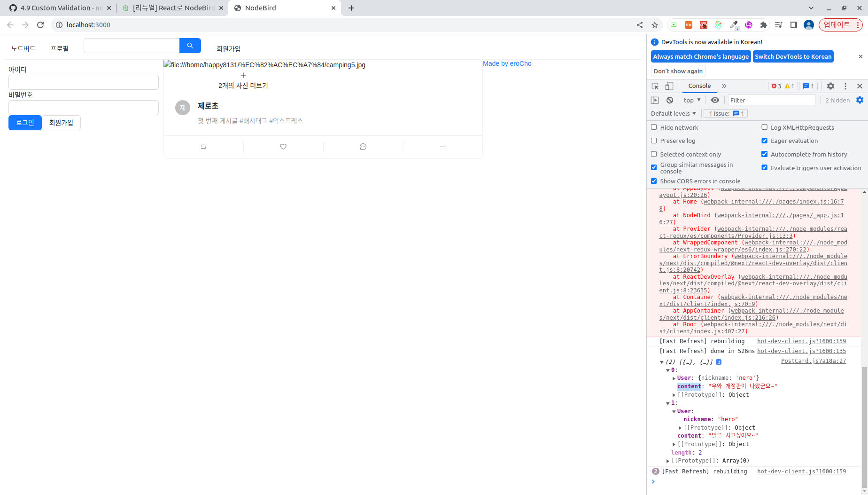868x495 pixels.
Task: Open the Made by eroCho link
Action: [x=507, y=63]
